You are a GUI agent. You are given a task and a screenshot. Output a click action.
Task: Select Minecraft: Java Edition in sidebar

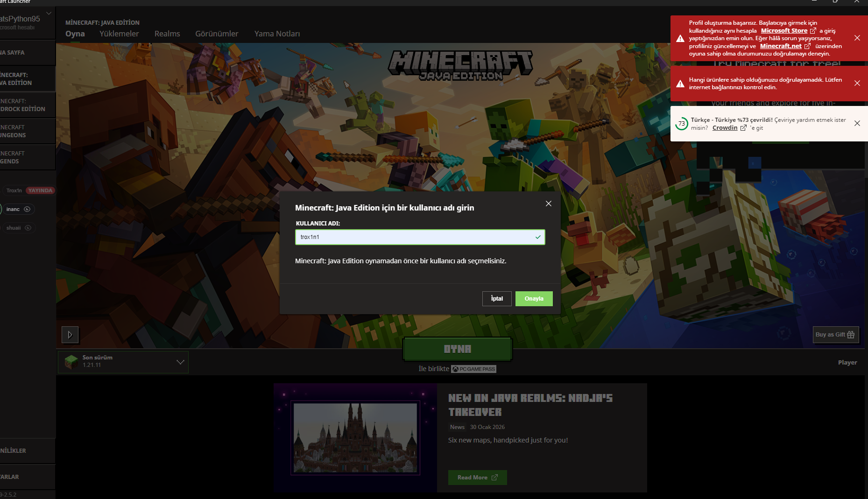pyautogui.click(x=28, y=79)
